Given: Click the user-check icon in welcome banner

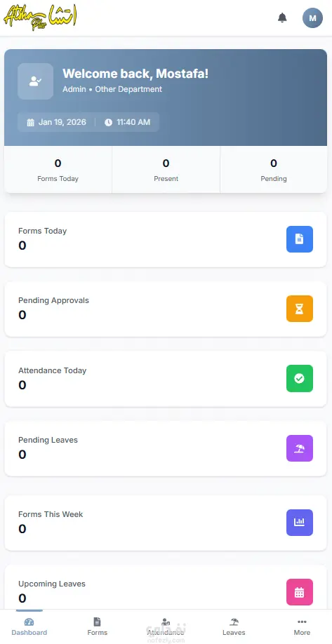Looking at the screenshot, I should coord(35,81).
